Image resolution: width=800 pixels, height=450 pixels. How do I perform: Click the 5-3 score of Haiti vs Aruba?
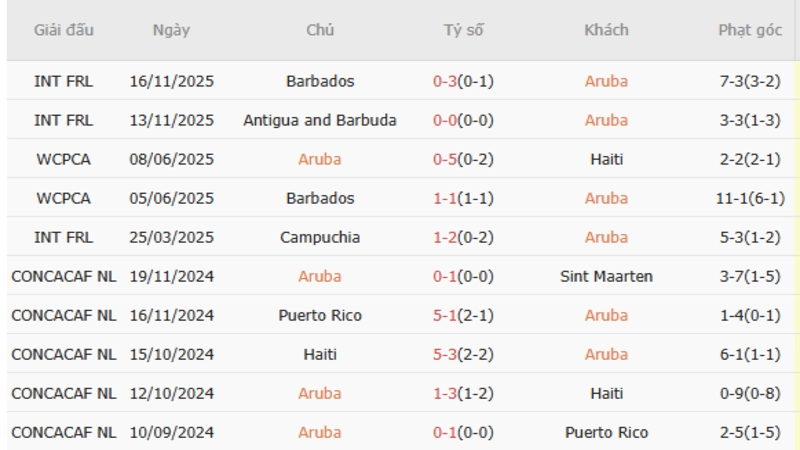tap(445, 354)
